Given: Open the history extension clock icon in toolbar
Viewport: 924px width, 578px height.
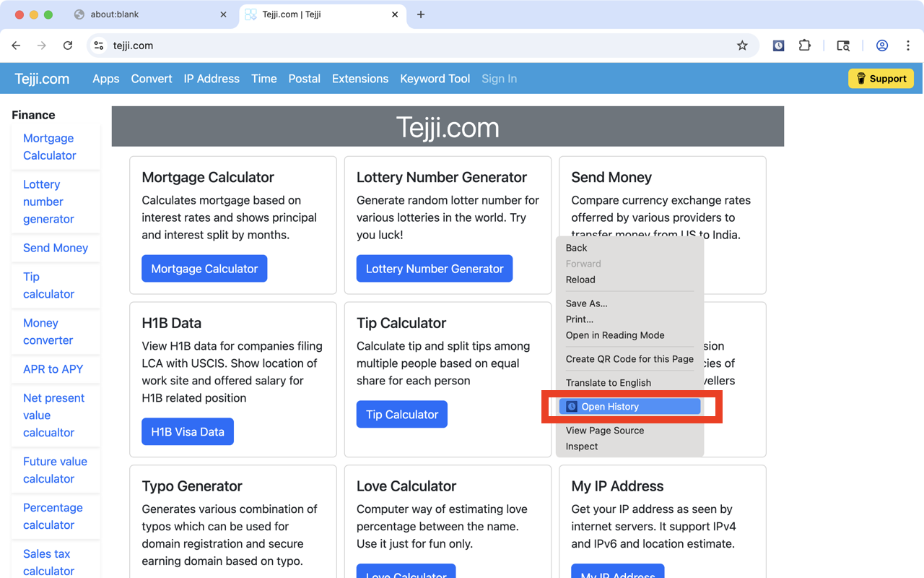Looking at the screenshot, I should coord(778,46).
